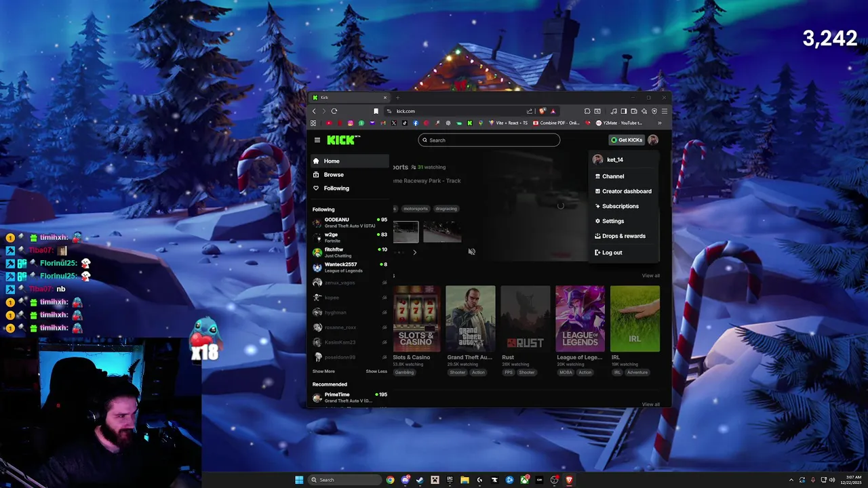868x488 pixels.
Task: Click the MOBA tag under League of Legends
Action: coord(565,372)
